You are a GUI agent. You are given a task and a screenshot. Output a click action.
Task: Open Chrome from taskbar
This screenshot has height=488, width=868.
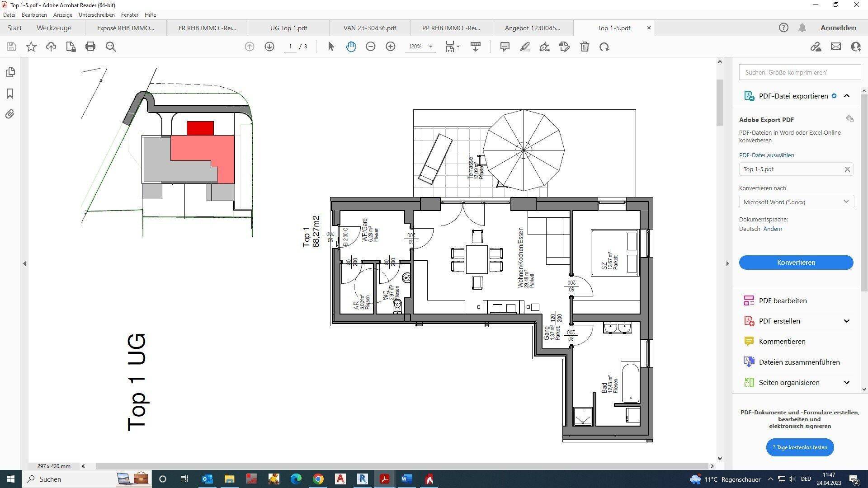318,479
